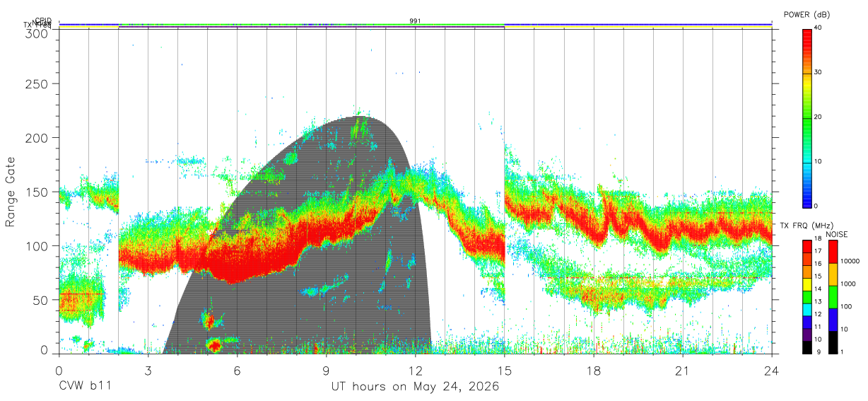
Task: Click the green swatch in the NOISE scale
Action: coord(833,296)
